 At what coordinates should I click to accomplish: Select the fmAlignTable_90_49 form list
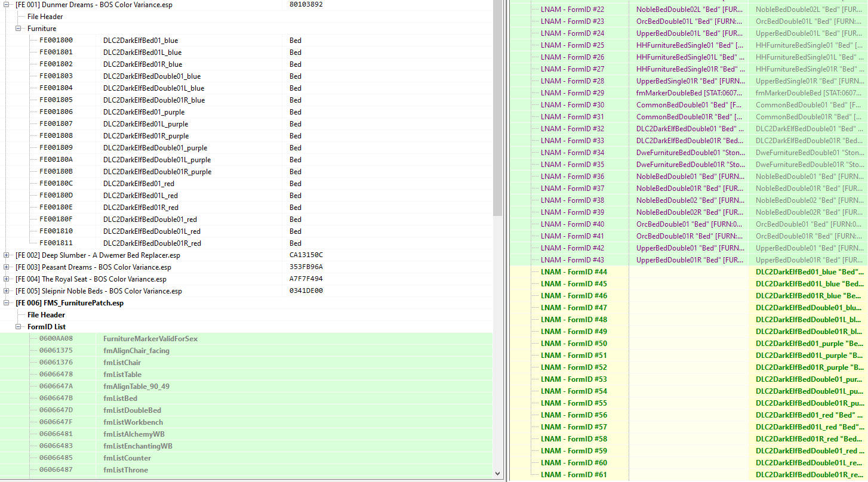tap(247, 387)
